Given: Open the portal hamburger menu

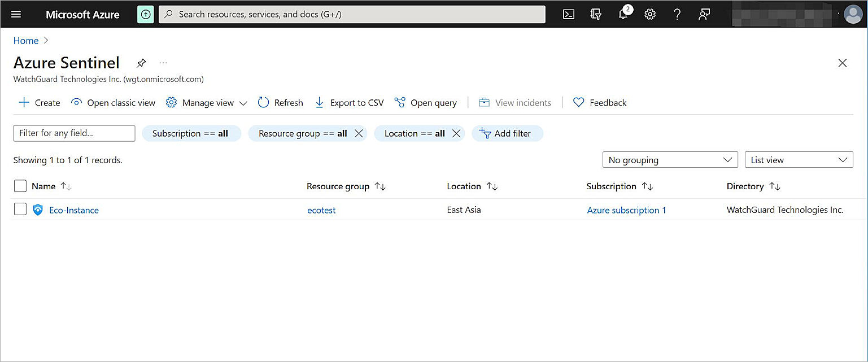Looking at the screenshot, I should point(16,14).
